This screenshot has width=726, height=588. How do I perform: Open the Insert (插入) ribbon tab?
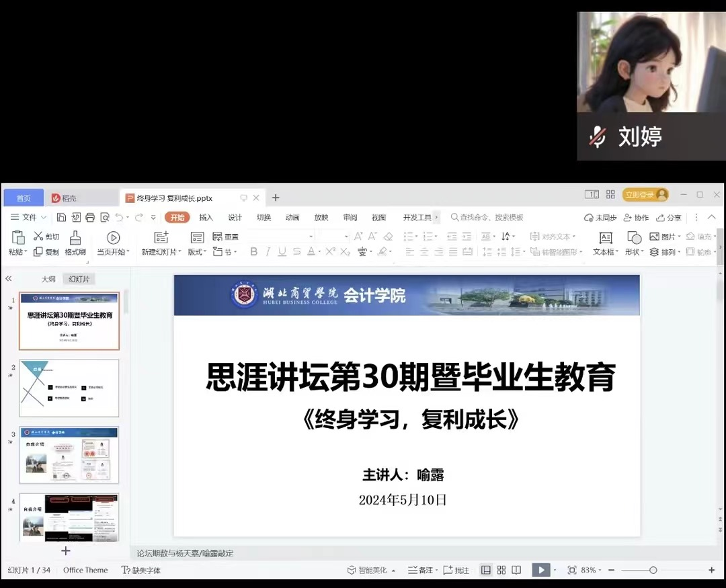click(x=206, y=217)
